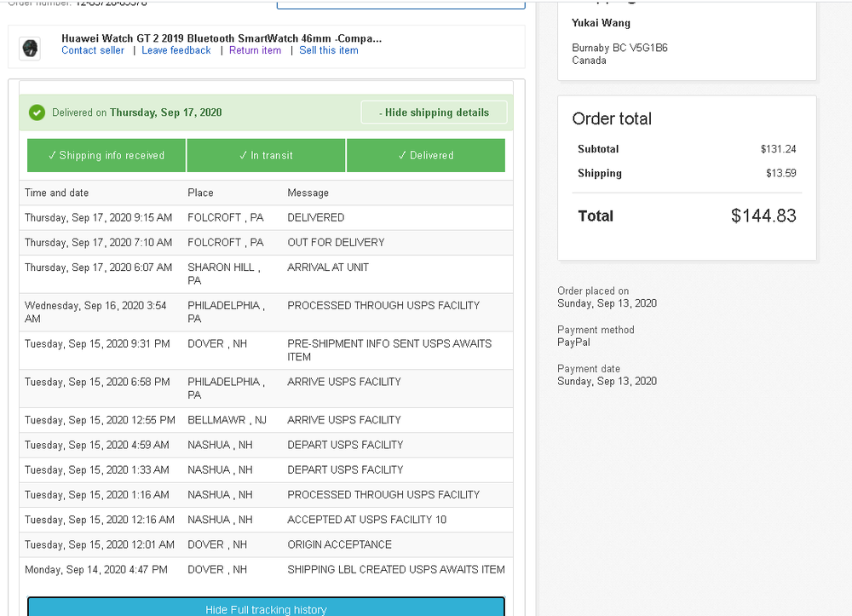The height and width of the screenshot is (616, 852).
Task: Click the Return item link
Action: (x=255, y=50)
